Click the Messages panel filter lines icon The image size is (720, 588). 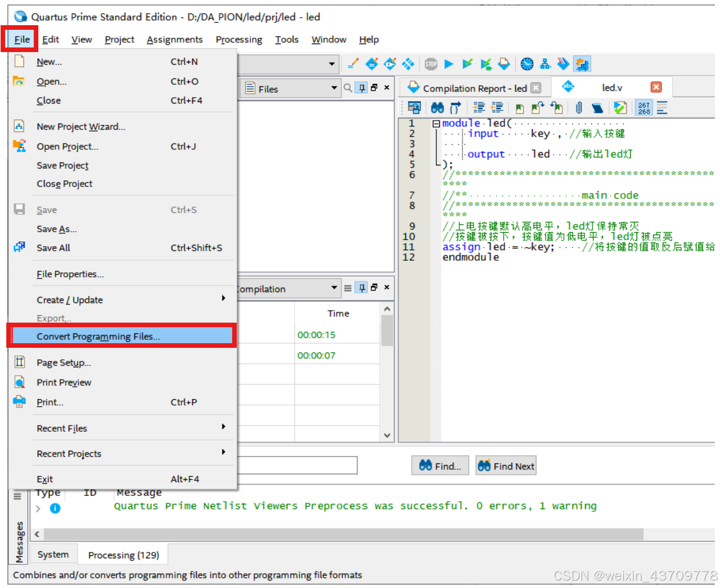pos(17,496)
